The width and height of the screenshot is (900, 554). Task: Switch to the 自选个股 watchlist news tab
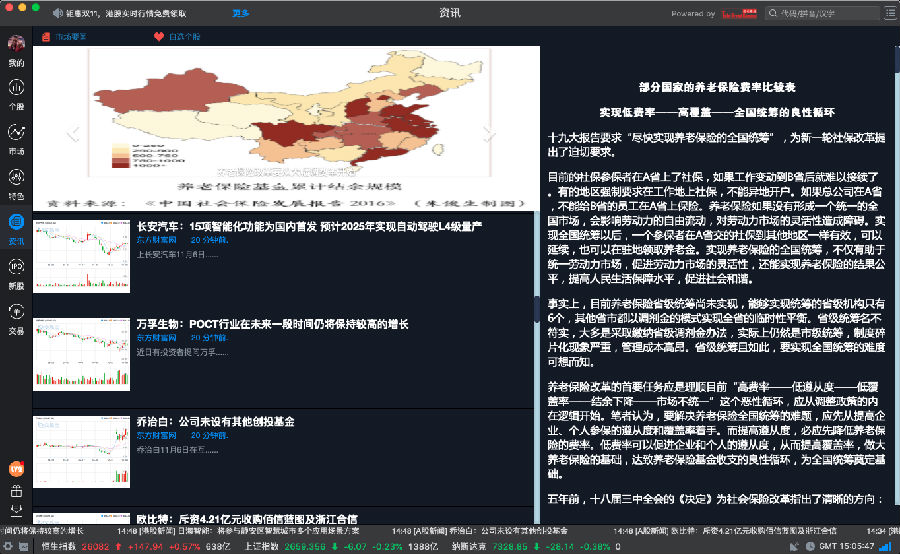click(184, 37)
